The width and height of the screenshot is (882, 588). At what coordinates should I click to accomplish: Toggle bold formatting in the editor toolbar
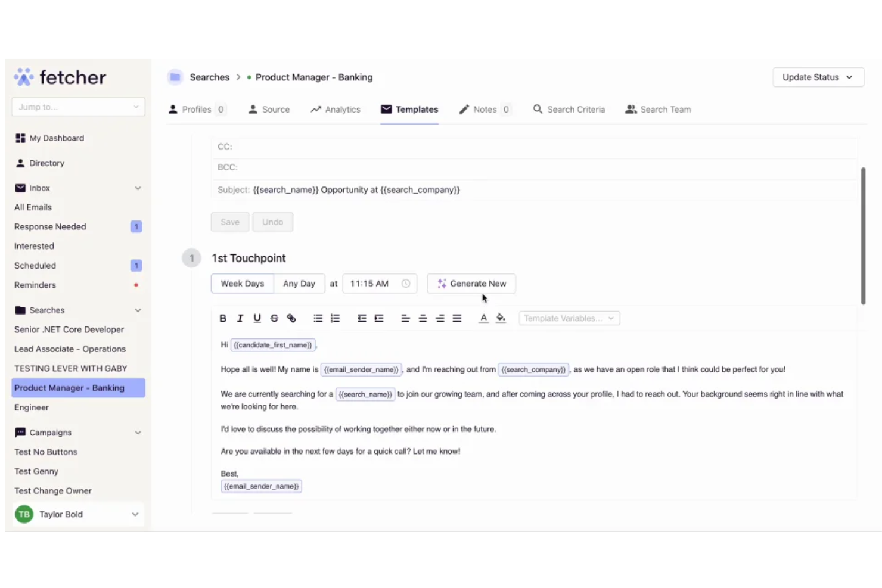[x=223, y=318]
